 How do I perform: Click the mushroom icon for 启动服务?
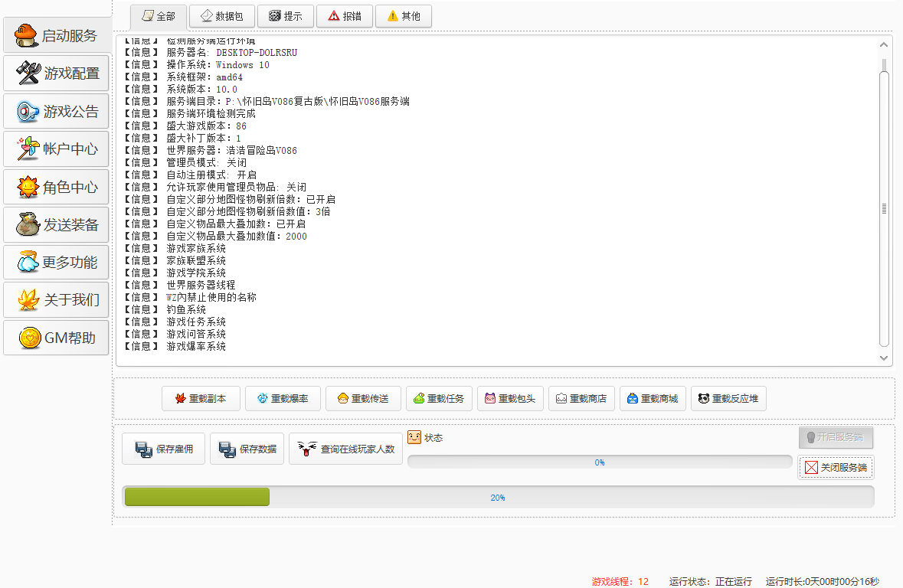[26, 36]
